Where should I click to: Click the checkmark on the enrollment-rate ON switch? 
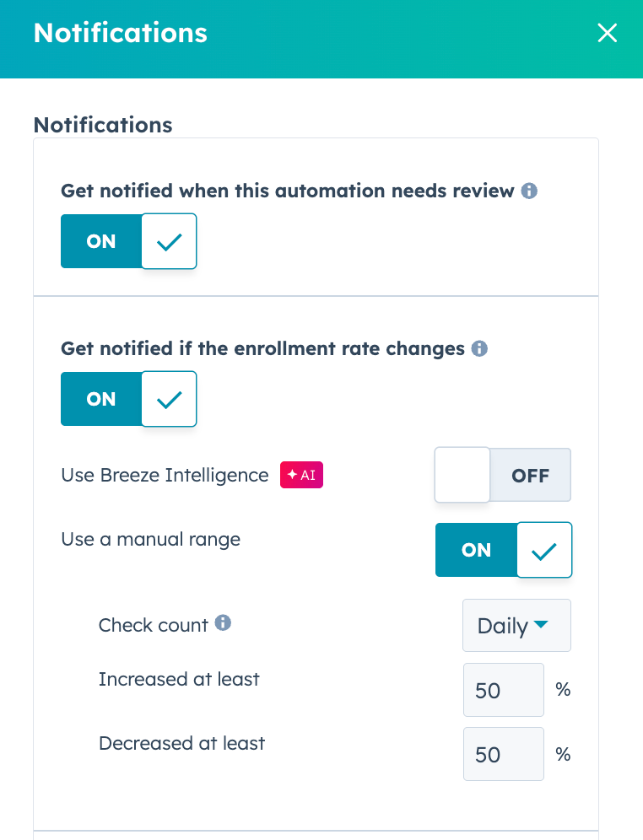coord(168,399)
